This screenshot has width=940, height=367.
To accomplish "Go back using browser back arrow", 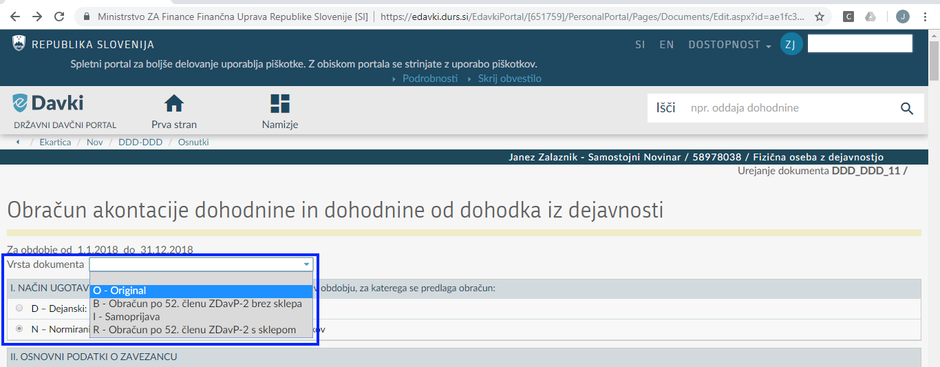I will pos(16,16).
